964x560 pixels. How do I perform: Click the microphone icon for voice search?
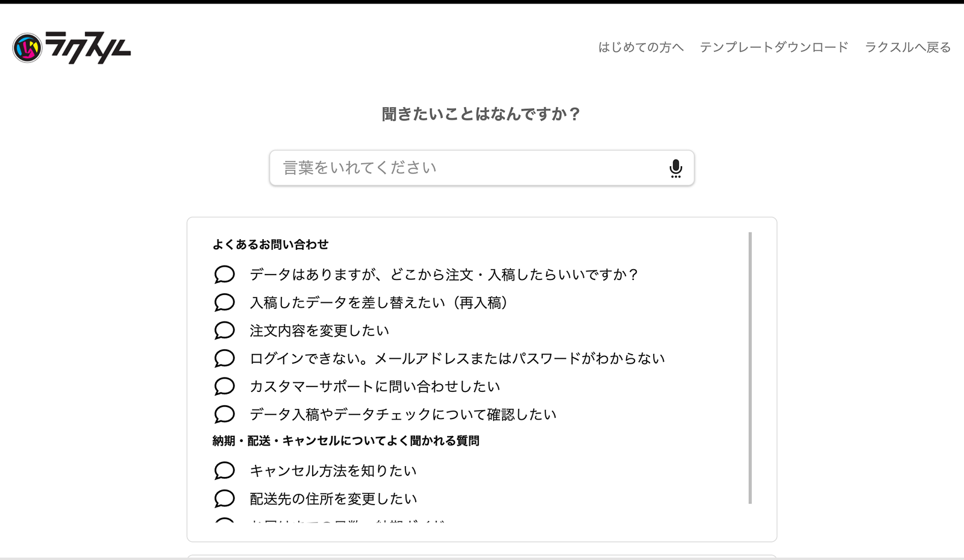tap(675, 169)
